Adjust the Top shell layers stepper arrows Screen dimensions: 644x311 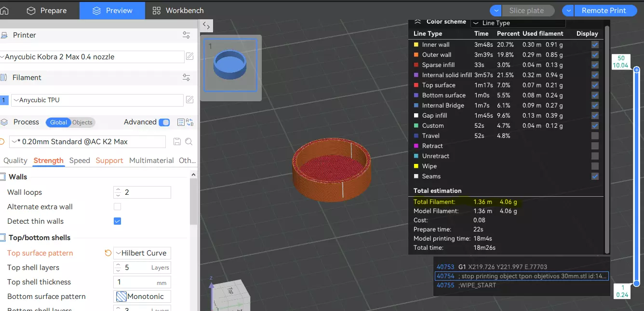click(x=118, y=268)
